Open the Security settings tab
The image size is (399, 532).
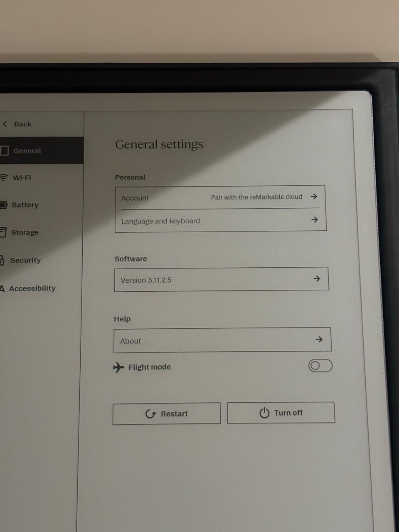[x=41, y=260]
